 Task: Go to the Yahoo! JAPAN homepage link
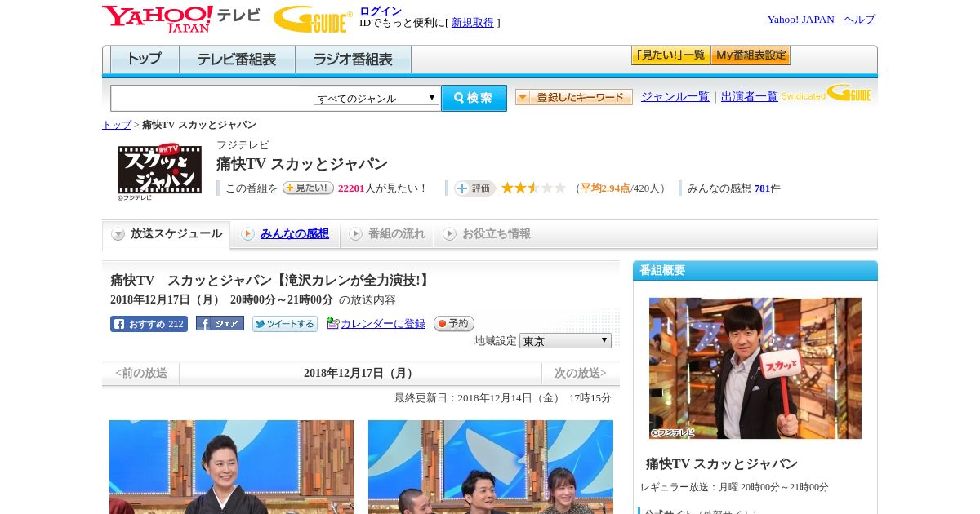pyautogui.click(x=800, y=20)
